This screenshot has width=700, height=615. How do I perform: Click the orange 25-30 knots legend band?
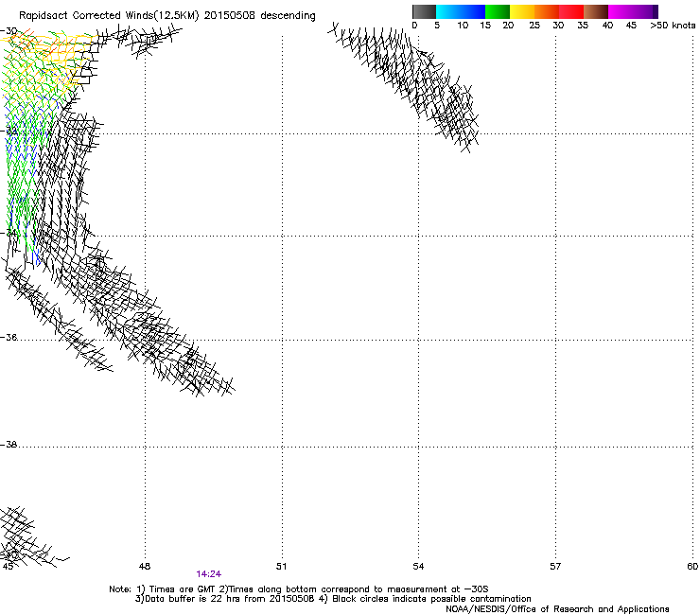point(547,11)
